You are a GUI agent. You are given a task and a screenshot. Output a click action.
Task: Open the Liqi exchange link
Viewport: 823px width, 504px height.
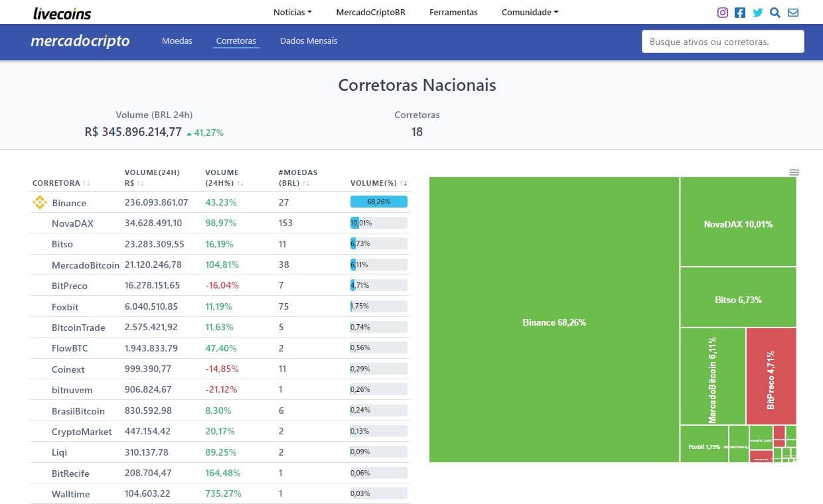coord(60,452)
